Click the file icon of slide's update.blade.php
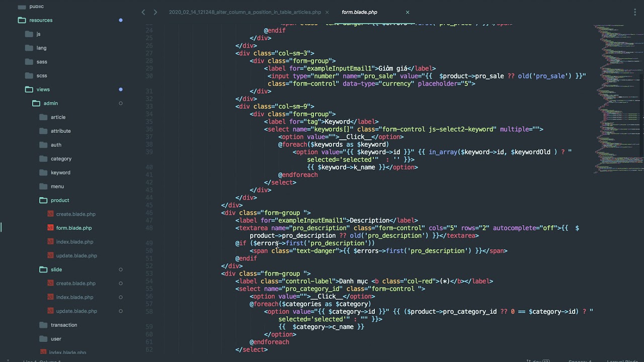This screenshot has width=644, height=362. click(50, 311)
